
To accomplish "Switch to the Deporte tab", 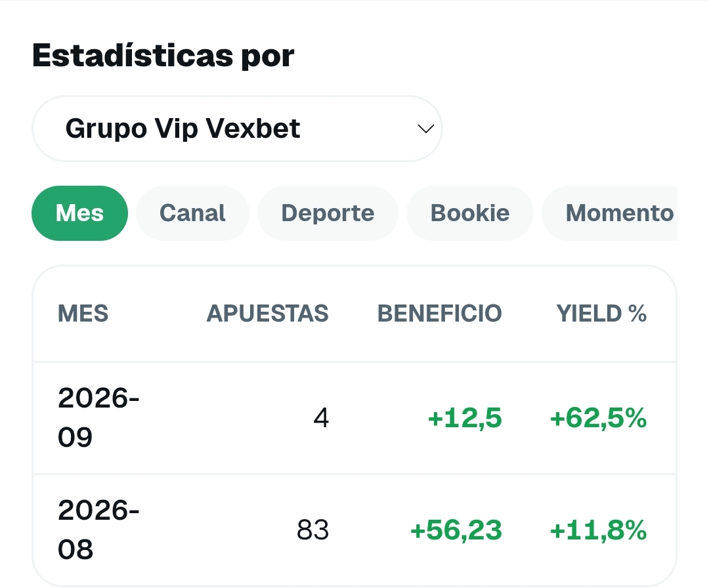I will [x=328, y=213].
